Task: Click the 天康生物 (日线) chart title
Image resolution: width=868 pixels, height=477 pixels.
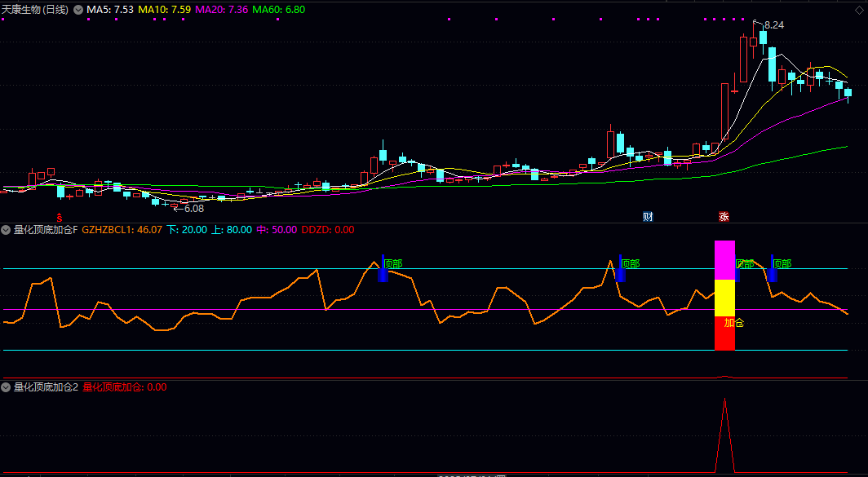Action: tap(35, 10)
